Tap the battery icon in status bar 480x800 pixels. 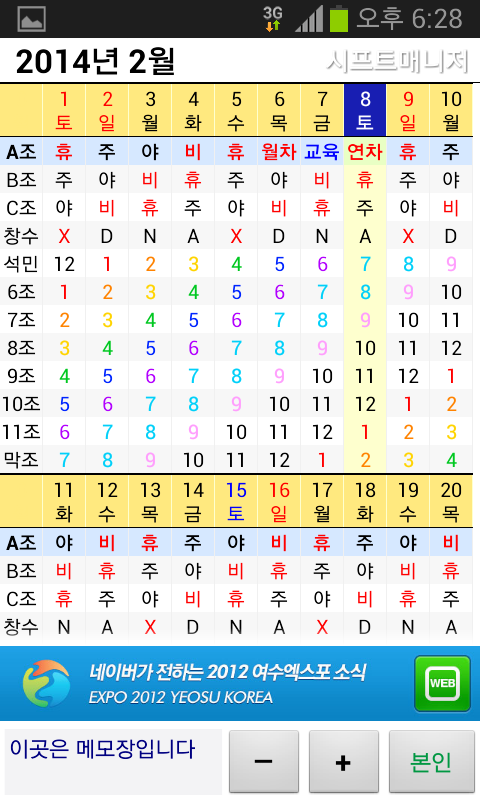point(339,19)
